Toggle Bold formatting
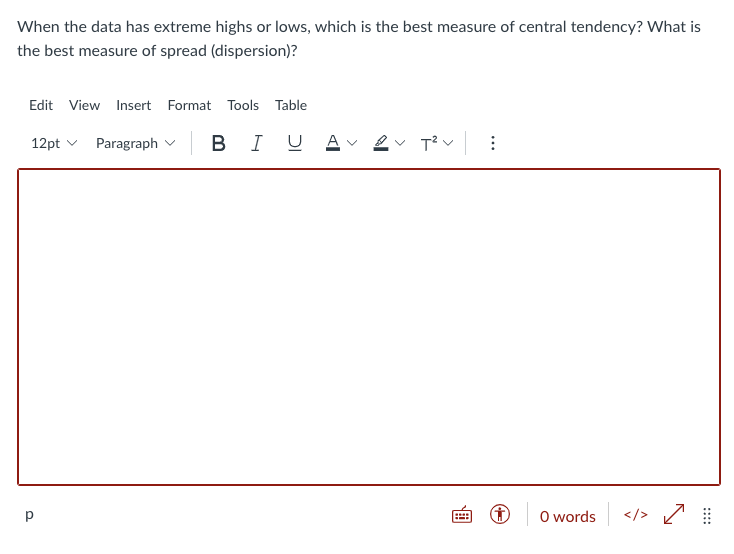The height and width of the screenshot is (554, 734). pyautogui.click(x=218, y=143)
